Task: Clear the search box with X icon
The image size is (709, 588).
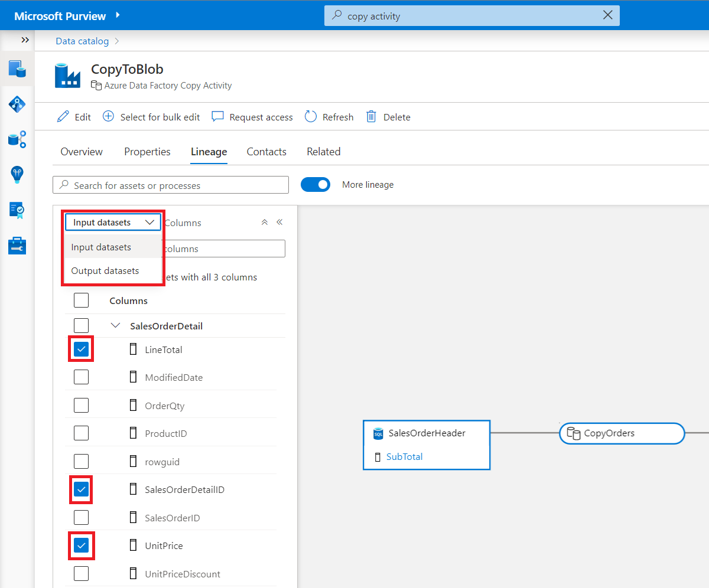Action: click(607, 15)
